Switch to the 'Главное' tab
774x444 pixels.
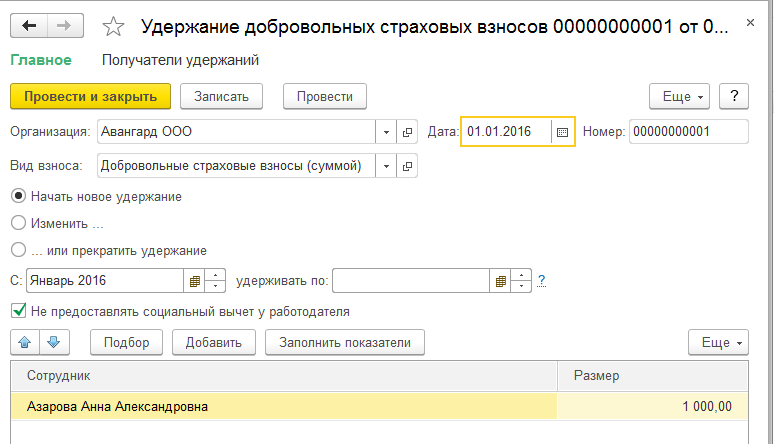click(x=41, y=60)
